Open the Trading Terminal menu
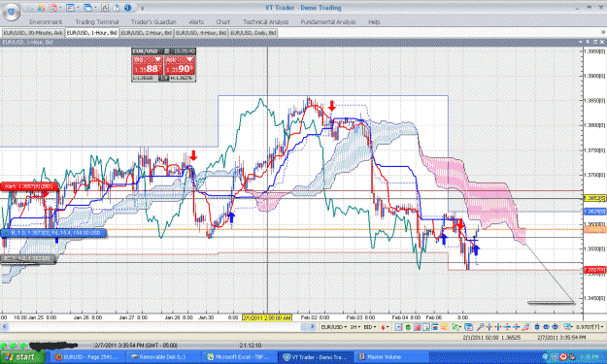607x364 pixels. [x=97, y=22]
